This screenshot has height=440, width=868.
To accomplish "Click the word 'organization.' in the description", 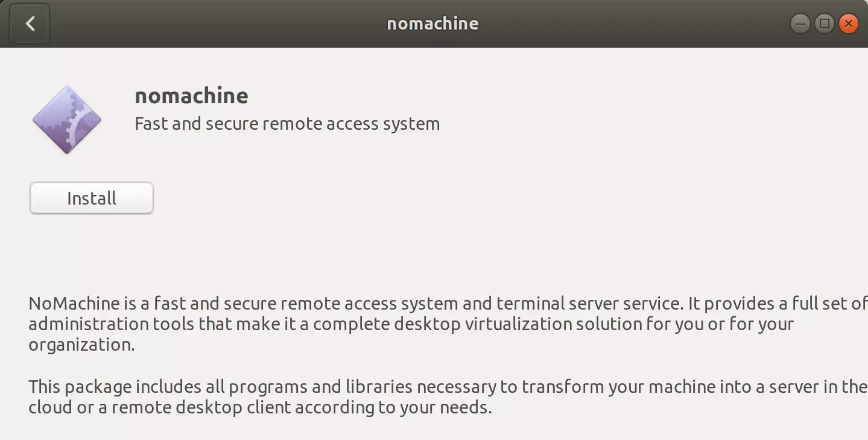I will point(81,345).
